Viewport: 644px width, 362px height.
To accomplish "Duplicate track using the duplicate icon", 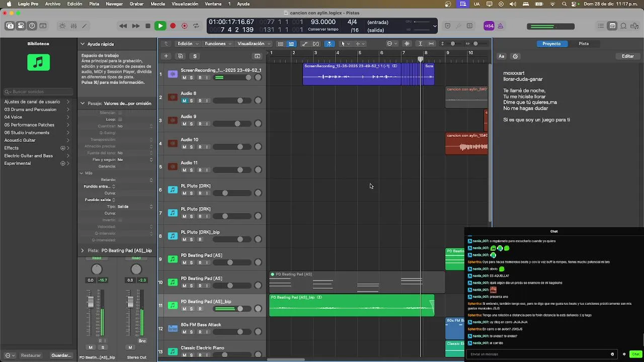I will 181,56.
